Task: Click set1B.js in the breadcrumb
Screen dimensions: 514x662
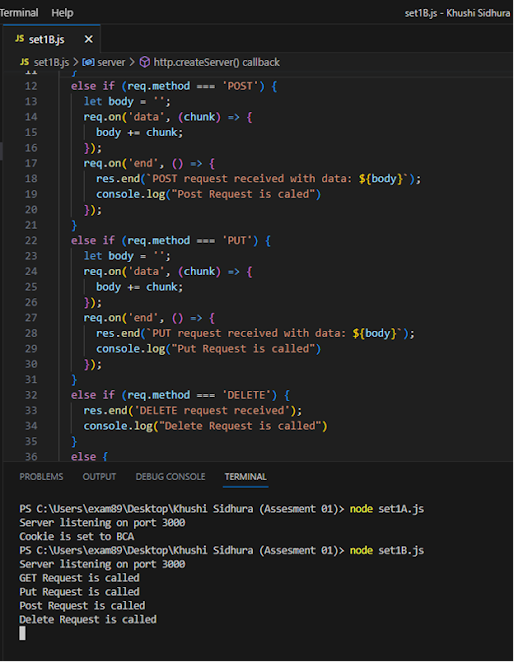Action: coord(51,62)
